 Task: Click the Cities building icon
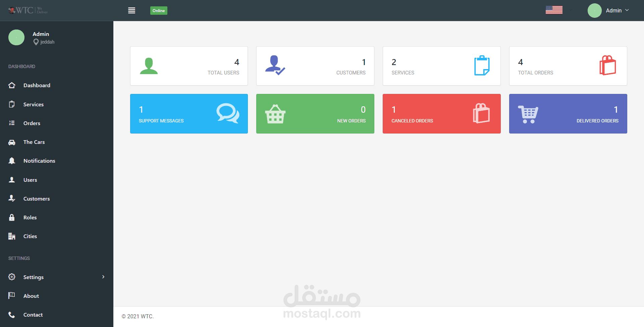(x=12, y=236)
